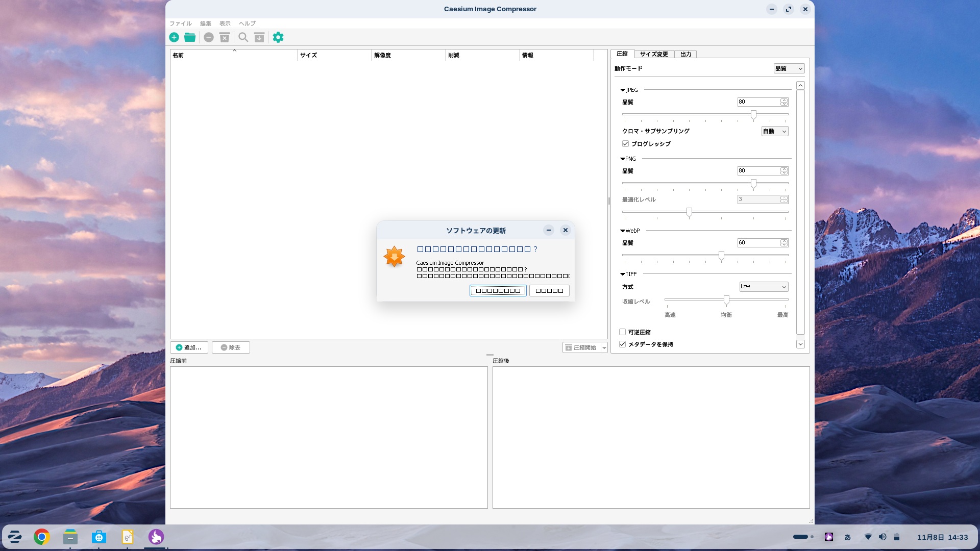Screen dimensions: 980x551
Task: Open the TIFF 方式 Lzw dropdown
Action: (763, 287)
